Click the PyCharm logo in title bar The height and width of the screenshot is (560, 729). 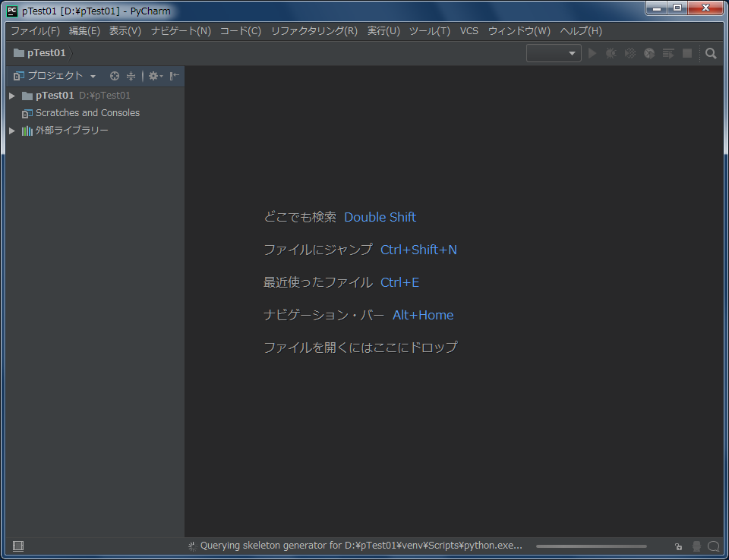(x=12, y=11)
